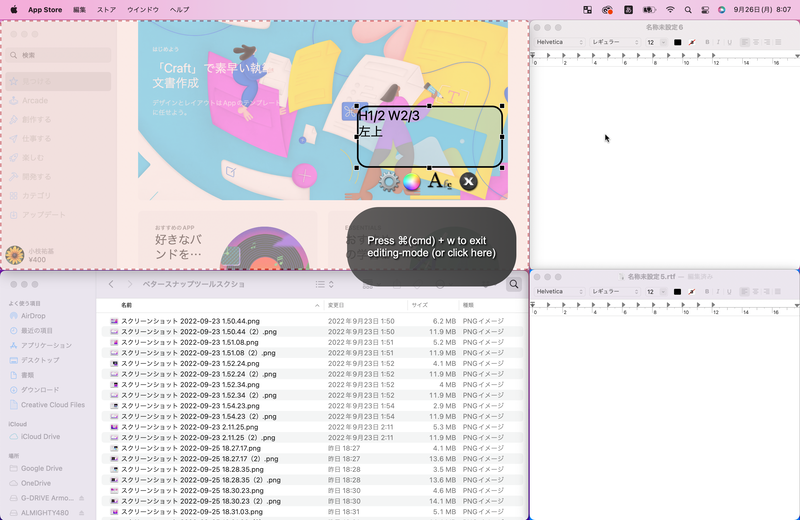The height and width of the screenshot is (520, 800).
Task: Open the Wi-Fi status menu
Action: [670, 10]
